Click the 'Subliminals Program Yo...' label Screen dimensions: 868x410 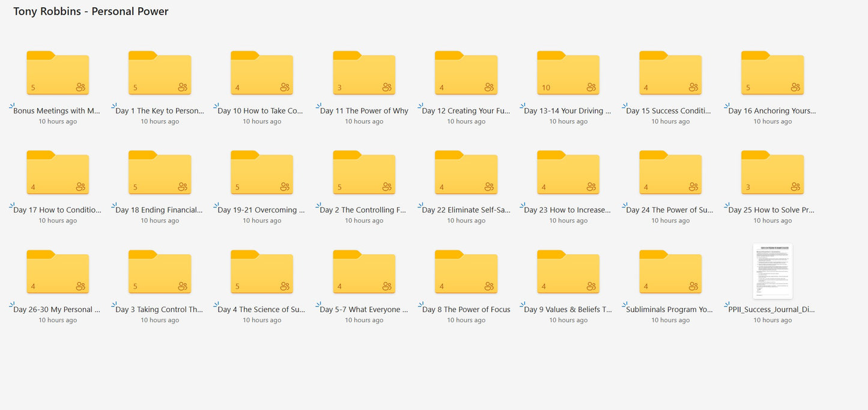[x=670, y=310]
